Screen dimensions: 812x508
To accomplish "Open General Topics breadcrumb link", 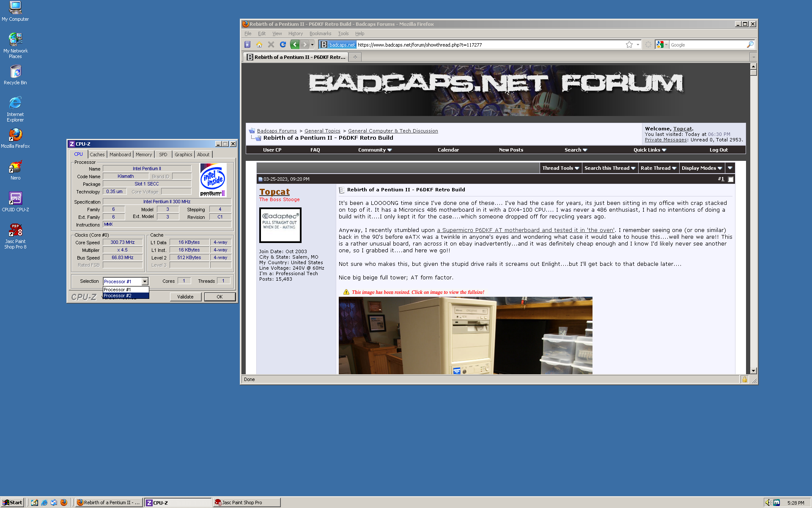I will pos(322,131).
